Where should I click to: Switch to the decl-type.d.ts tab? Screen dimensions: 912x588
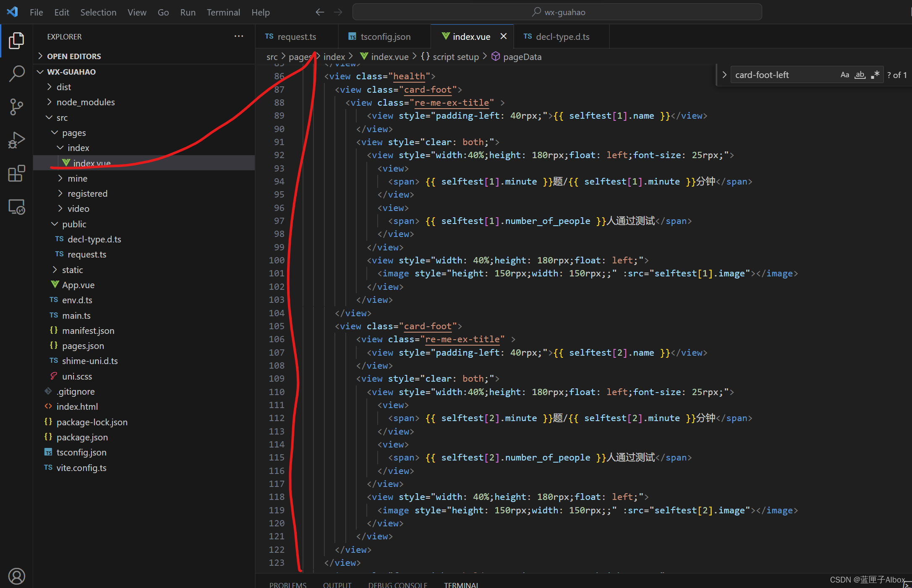coord(562,37)
